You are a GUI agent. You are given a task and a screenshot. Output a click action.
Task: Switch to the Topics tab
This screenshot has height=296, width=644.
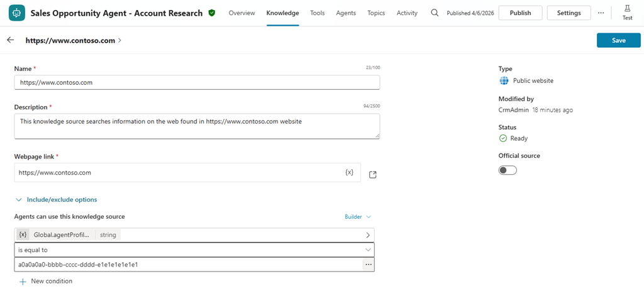[376, 13]
